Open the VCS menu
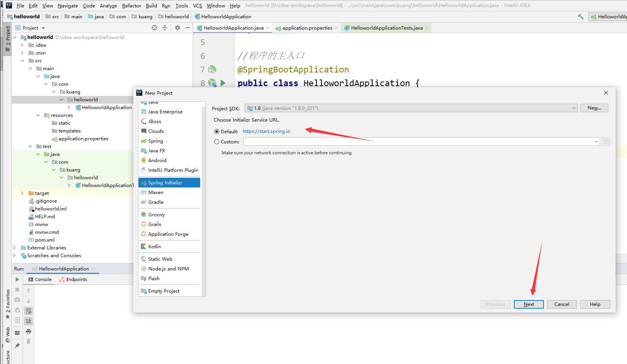The height and width of the screenshot is (364, 627). tap(197, 5)
